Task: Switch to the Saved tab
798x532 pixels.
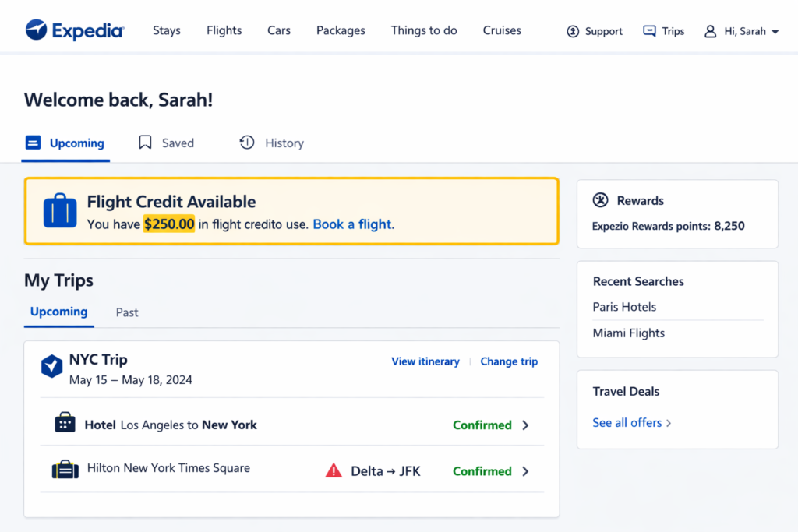Action: (166, 143)
